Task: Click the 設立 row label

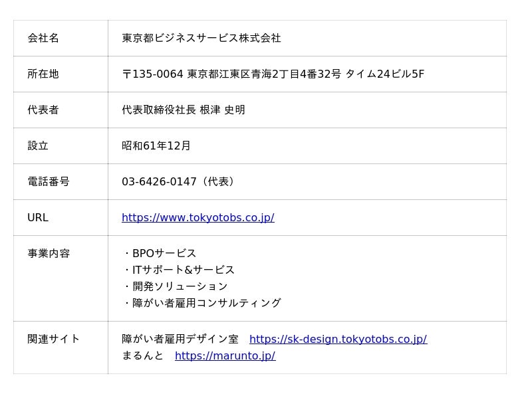Action: (x=38, y=146)
